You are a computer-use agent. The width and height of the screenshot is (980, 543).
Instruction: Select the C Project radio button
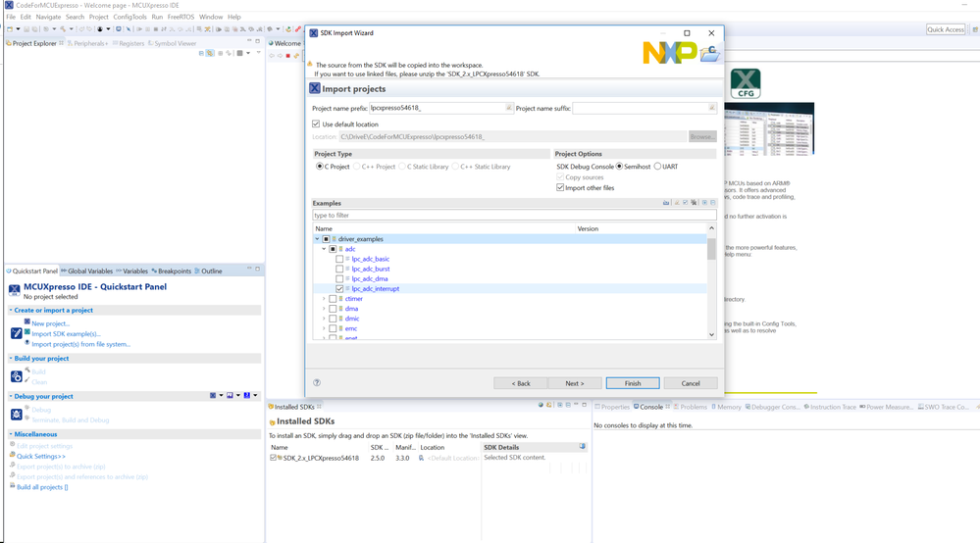[x=320, y=166]
